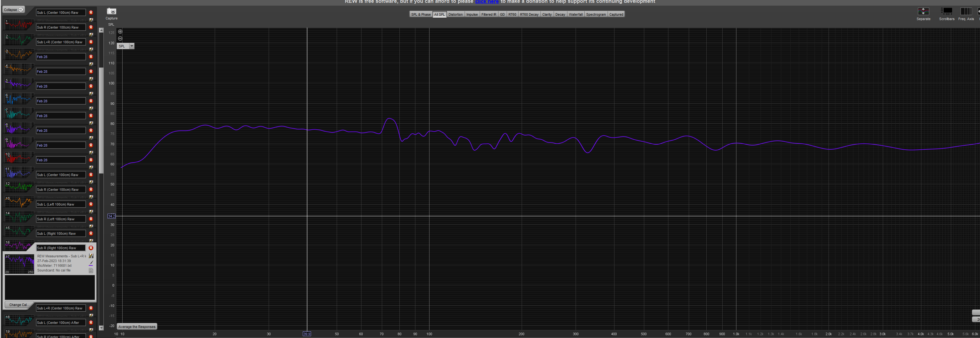This screenshot has width=980, height=338.
Task: Follow the 'click here' donation link
Action: 487,2
